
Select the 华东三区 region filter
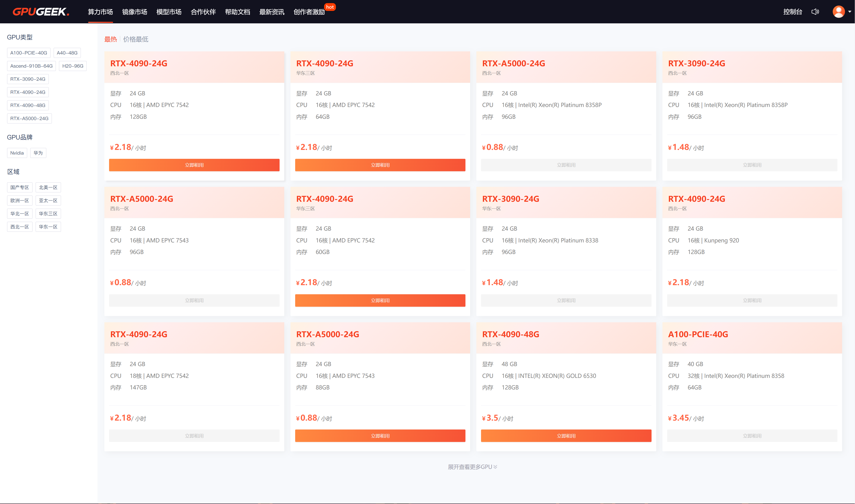[x=48, y=214]
